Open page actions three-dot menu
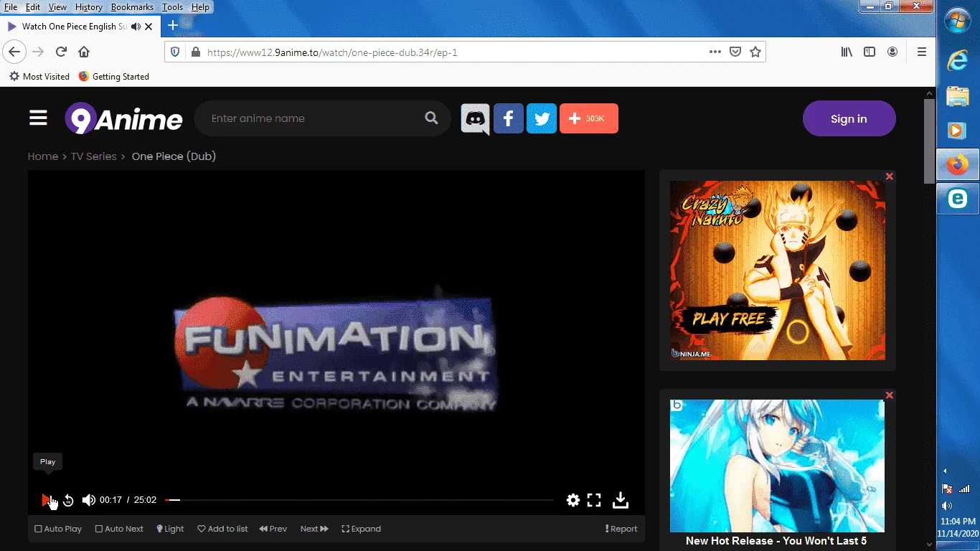The image size is (980, 551). click(715, 52)
